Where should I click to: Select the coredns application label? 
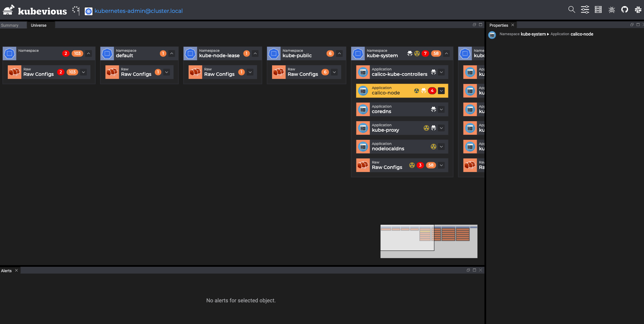pos(381,111)
